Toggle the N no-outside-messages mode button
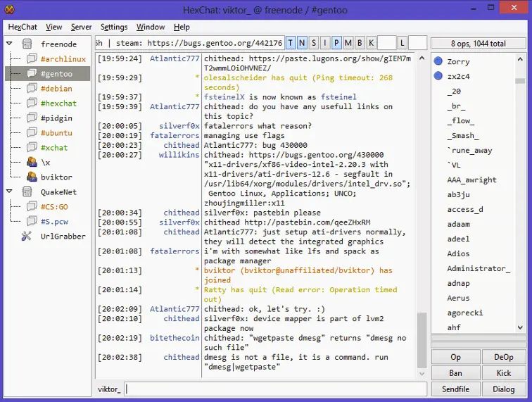532x402 pixels. pyautogui.click(x=303, y=43)
